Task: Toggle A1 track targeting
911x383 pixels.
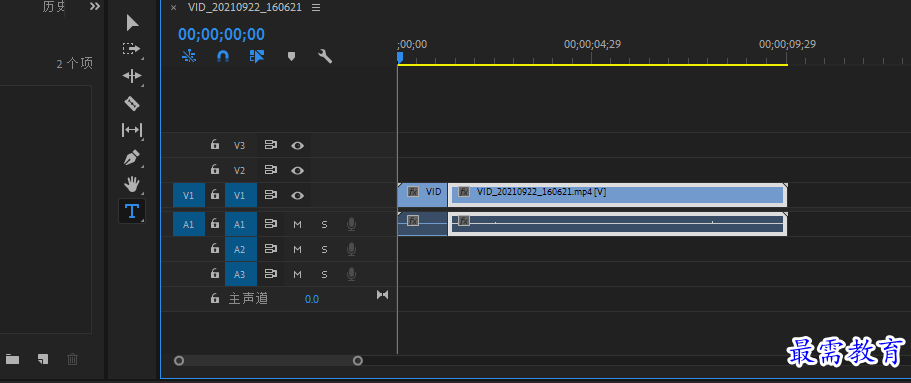Action: [x=241, y=224]
